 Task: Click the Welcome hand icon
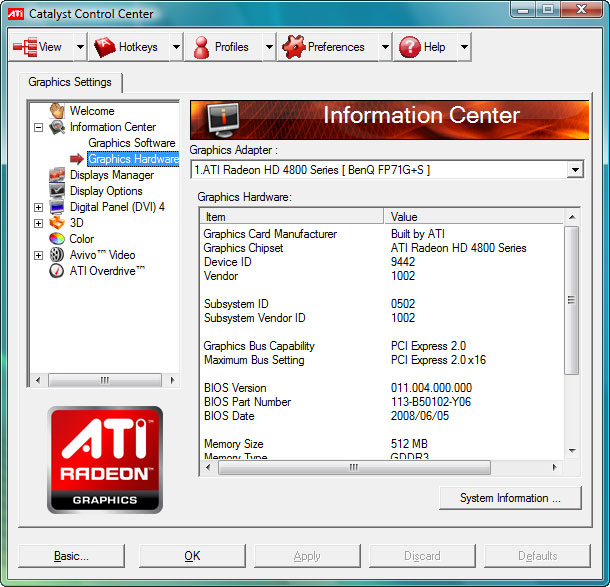click(57, 110)
